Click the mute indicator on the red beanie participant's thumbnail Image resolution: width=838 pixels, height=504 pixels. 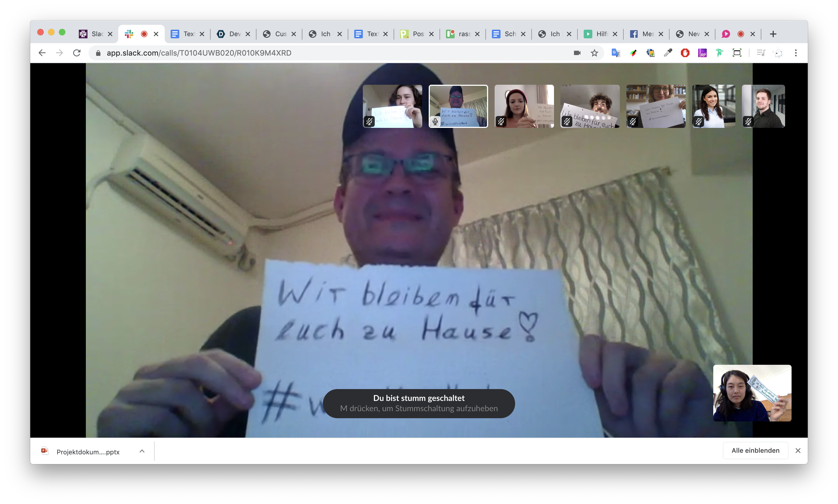coord(501,122)
